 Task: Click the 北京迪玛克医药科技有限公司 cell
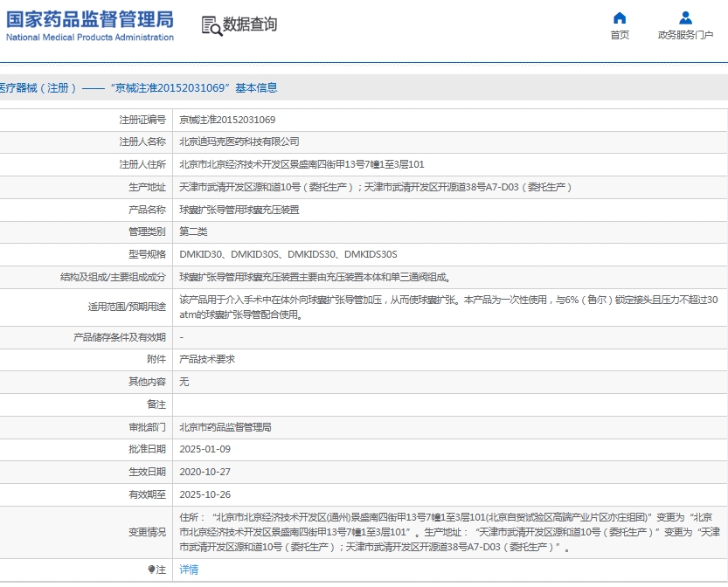pyautogui.click(x=239, y=142)
